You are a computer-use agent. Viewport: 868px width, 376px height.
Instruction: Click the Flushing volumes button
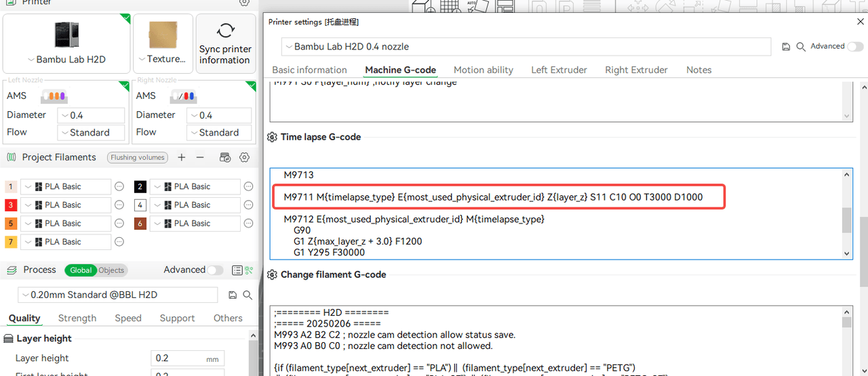pyautogui.click(x=138, y=157)
